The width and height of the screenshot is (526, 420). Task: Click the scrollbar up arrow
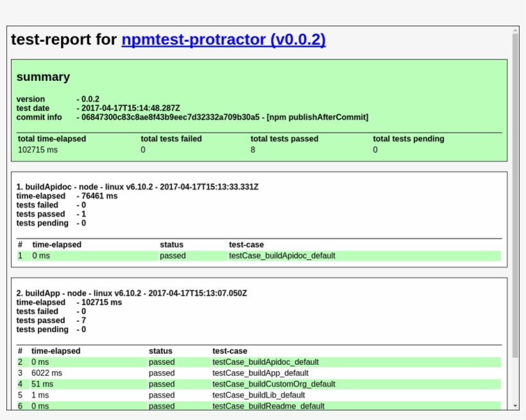click(516, 29)
